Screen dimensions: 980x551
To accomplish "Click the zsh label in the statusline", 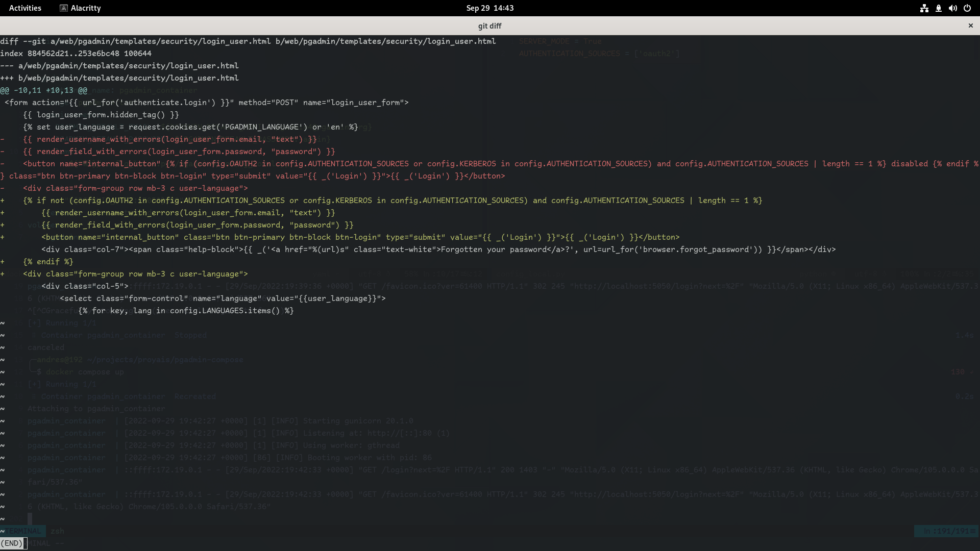I will (57, 531).
